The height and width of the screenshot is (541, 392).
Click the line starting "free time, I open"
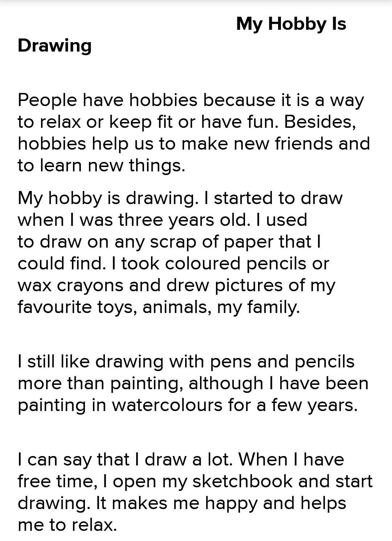pos(195,482)
